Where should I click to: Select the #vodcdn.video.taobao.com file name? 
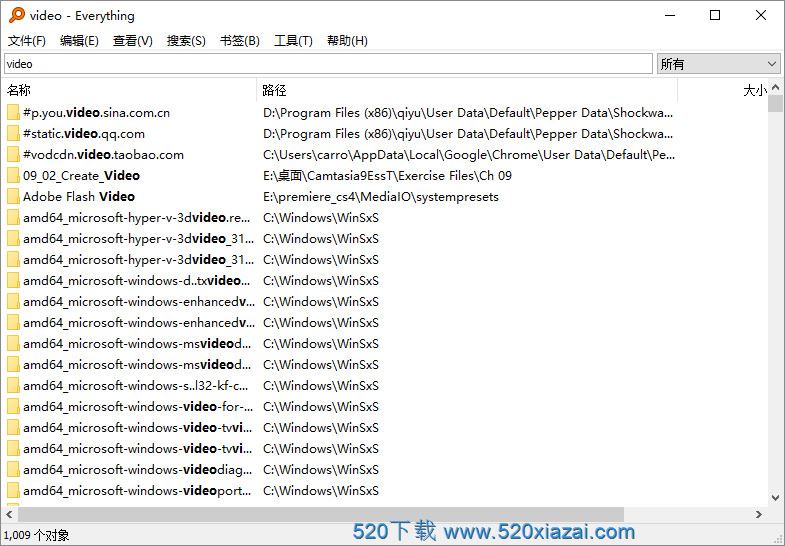pos(104,155)
